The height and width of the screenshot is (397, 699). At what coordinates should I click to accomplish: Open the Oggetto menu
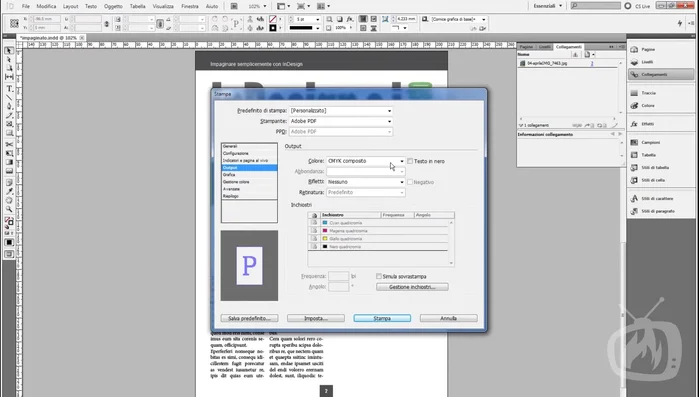click(113, 6)
